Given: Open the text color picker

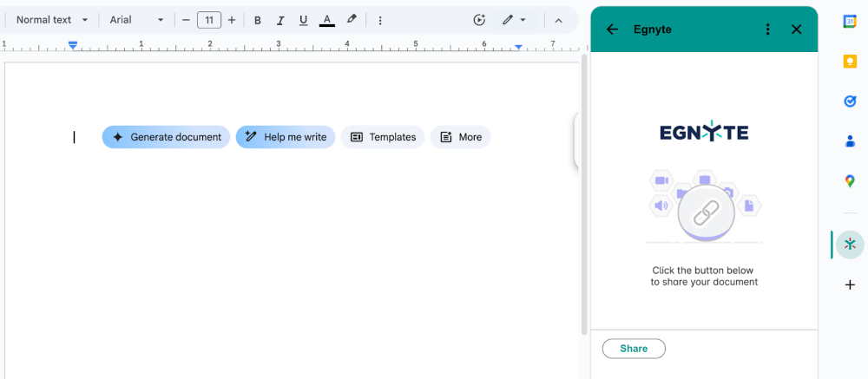Looking at the screenshot, I should coord(327,20).
